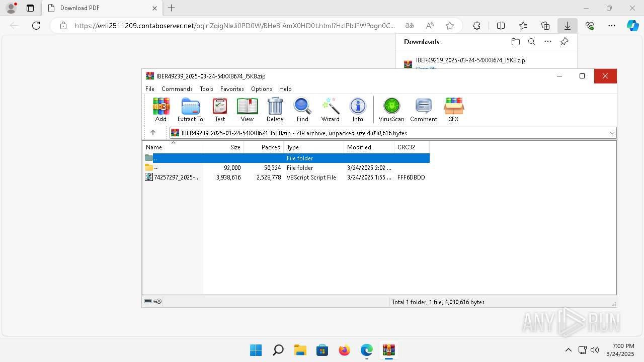Click the Extract To toolbar icon

pyautogui.click(x=190, y=110)
